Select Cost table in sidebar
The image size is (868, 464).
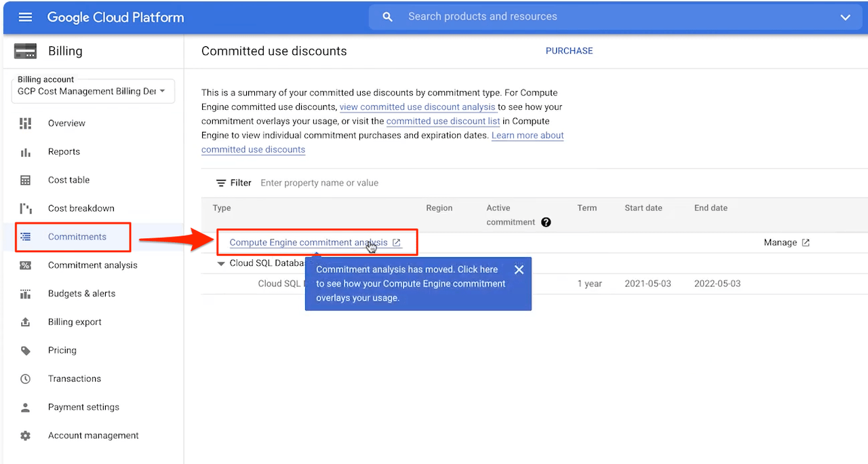[68, 180]
